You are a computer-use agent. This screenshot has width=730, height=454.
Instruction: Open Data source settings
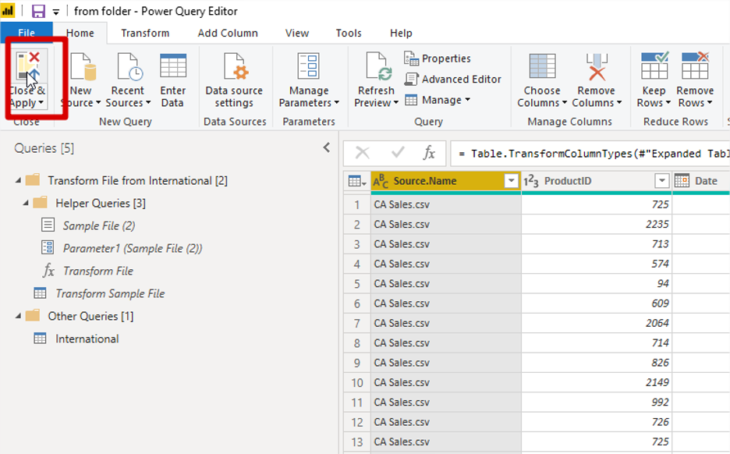[235, 67]
